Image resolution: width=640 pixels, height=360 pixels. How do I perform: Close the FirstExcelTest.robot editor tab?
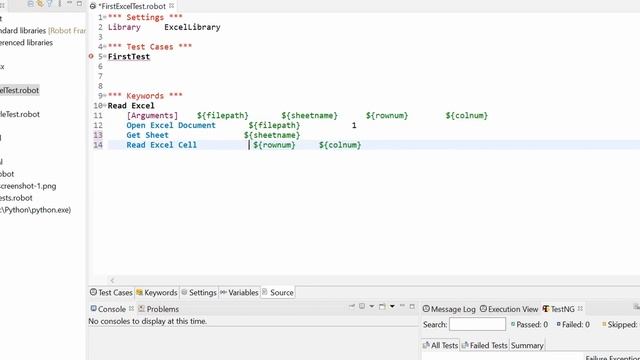coord(171,6)
